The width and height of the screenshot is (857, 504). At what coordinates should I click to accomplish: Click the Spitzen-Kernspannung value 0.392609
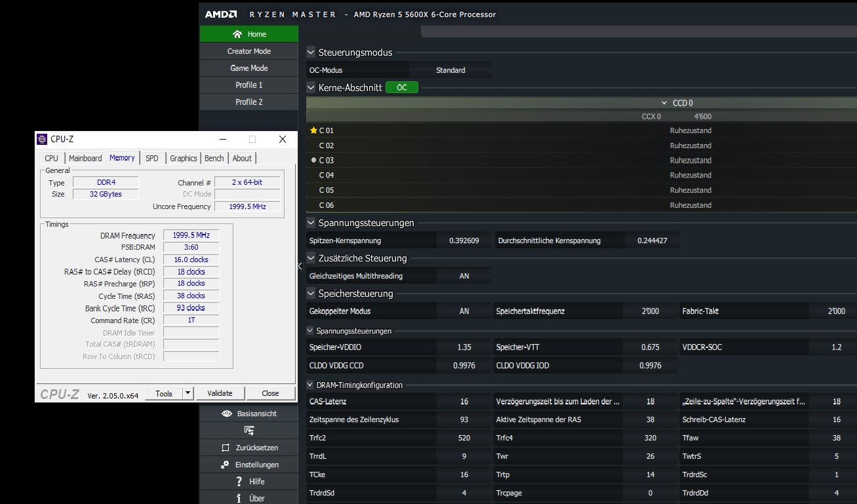click(464, 241)
